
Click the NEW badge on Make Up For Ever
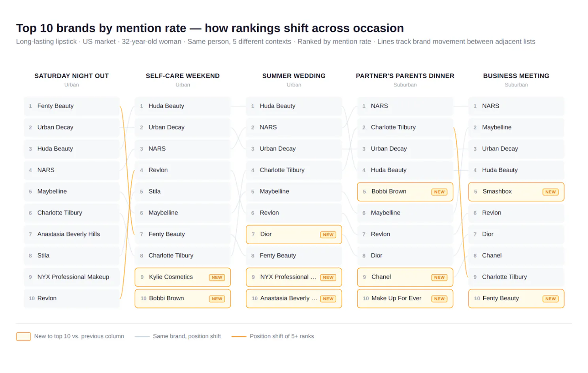click(x=439, y=299)
